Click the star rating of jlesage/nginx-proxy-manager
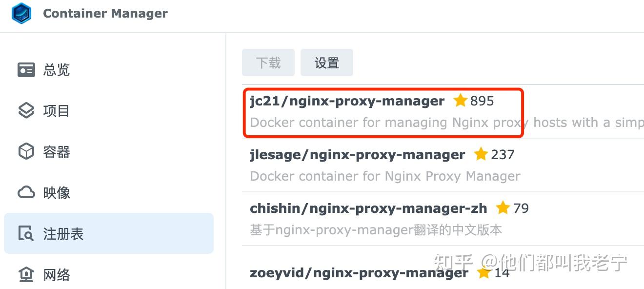This screenshot has width=644, height=289. coord(481,155)
